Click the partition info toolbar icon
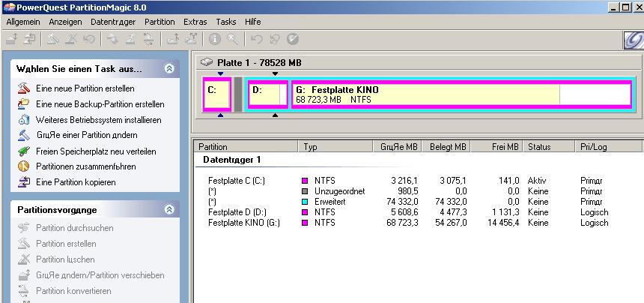The image size is (644, 303). (x=214, y=39)
